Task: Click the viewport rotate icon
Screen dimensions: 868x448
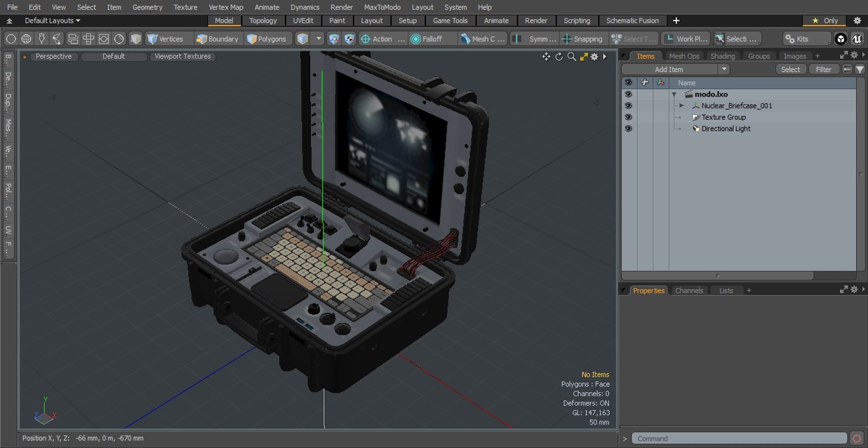Action: [559, 57]
